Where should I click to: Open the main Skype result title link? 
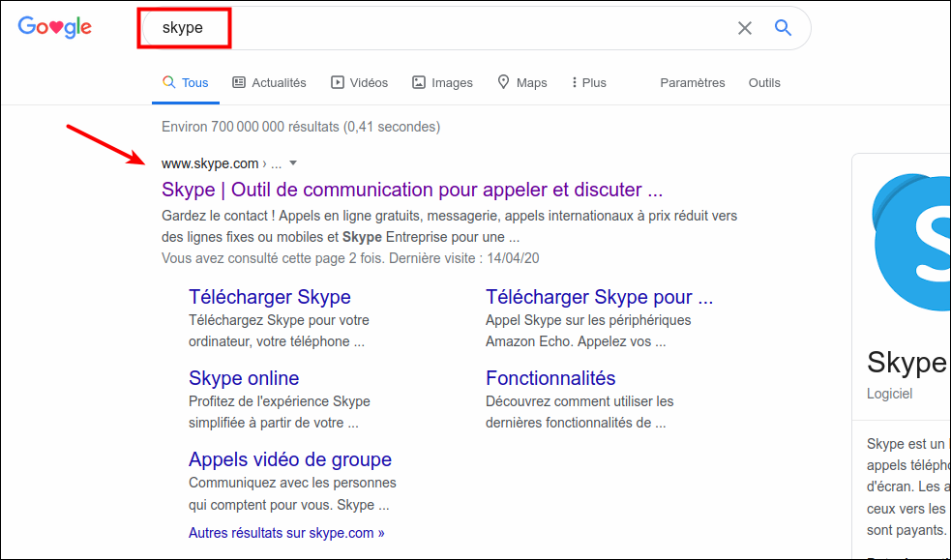coord(411,190)
